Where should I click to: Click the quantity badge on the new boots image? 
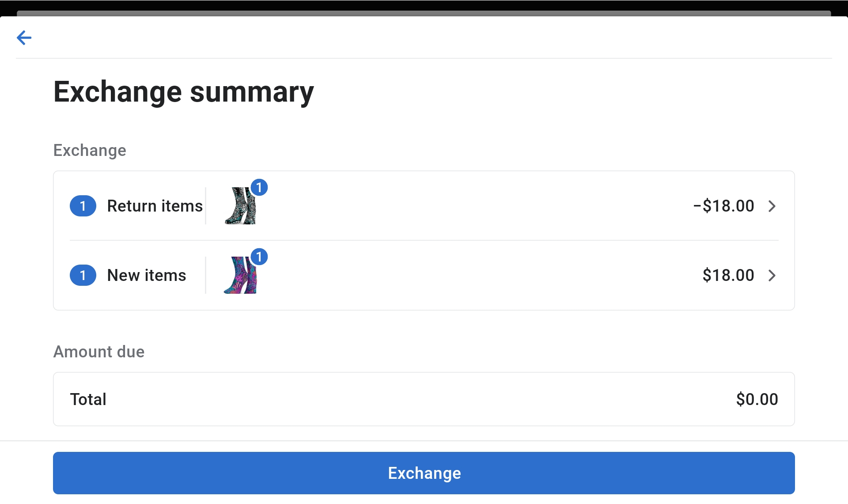[x=260, y=257]
